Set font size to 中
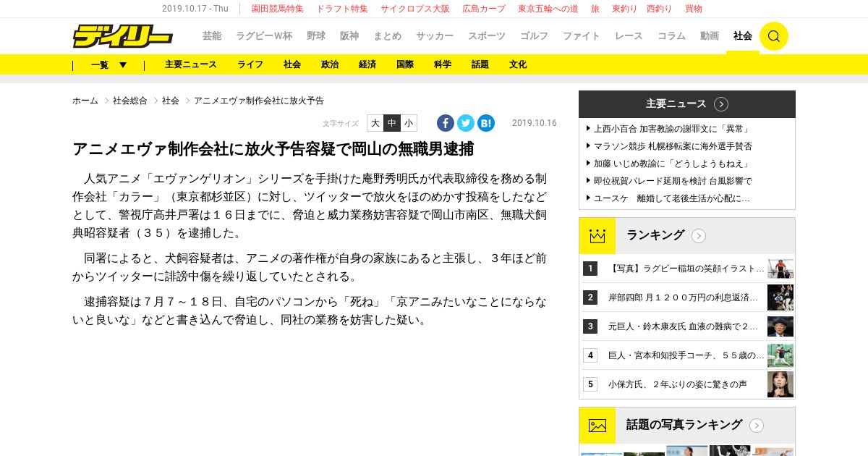The width and height of the screenshot is (868, 456). click(392, 123)
